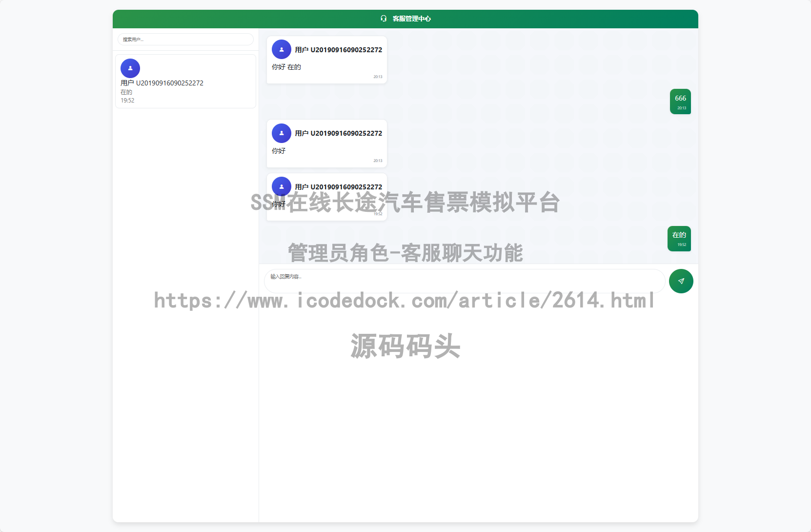
Task: Click the headset icon in the header
Action: tap(384, 19)
